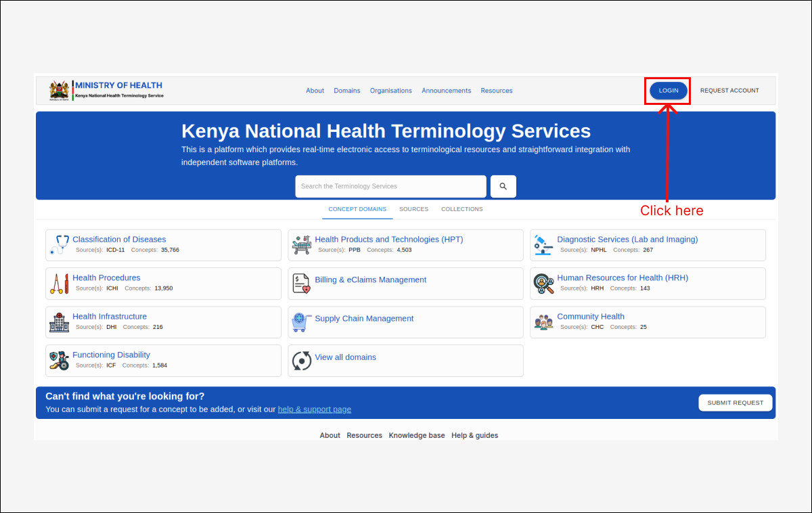The height and width of the screenshot is (513, 812).
Task: Open Supply Chain Management domain
Action: [x=364, y=319]
